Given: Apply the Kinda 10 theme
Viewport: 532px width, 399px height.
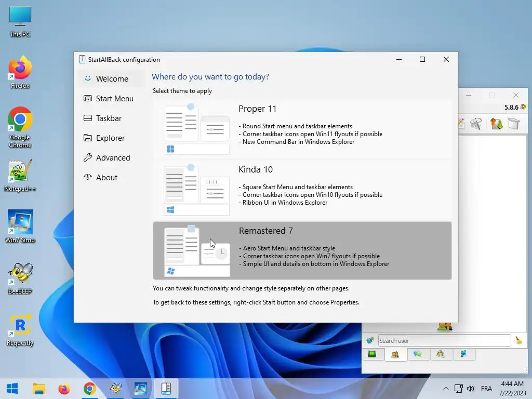Looking at the screenshot, I should click(x=302, y=190).
